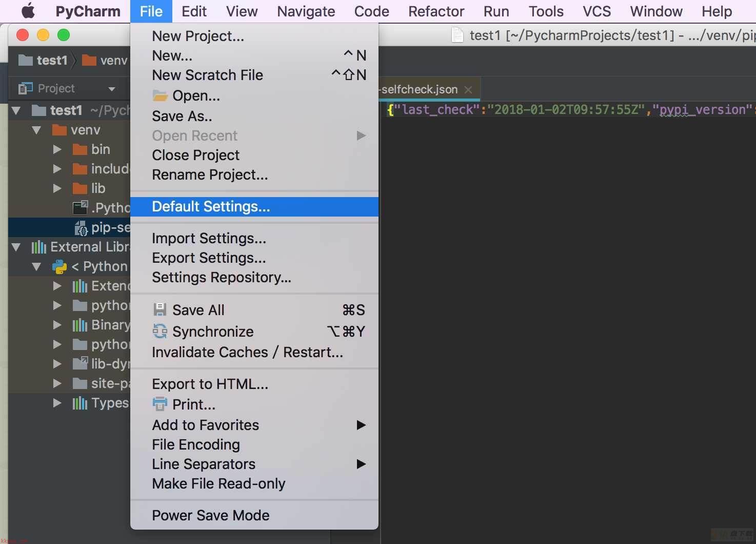Image resolution: width=756 pixels, height=544 pixels.
Task: Select Save As.. entry
Action: click(254, 116)
